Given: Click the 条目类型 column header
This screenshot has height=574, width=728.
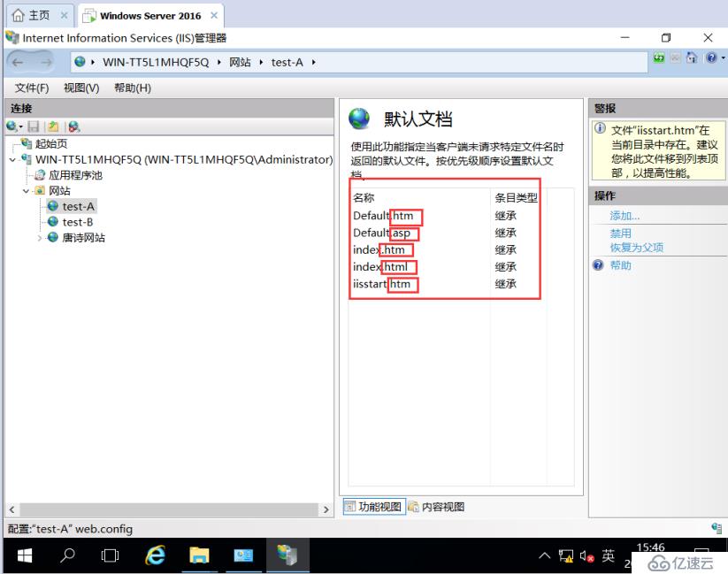Looking at the screenshot, I should (516, 198).
